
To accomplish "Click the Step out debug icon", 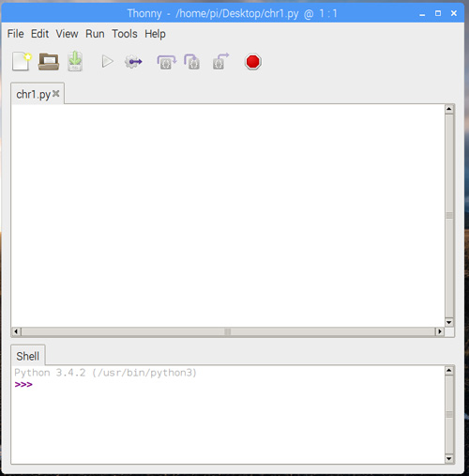I will click(x=220, y=61).
